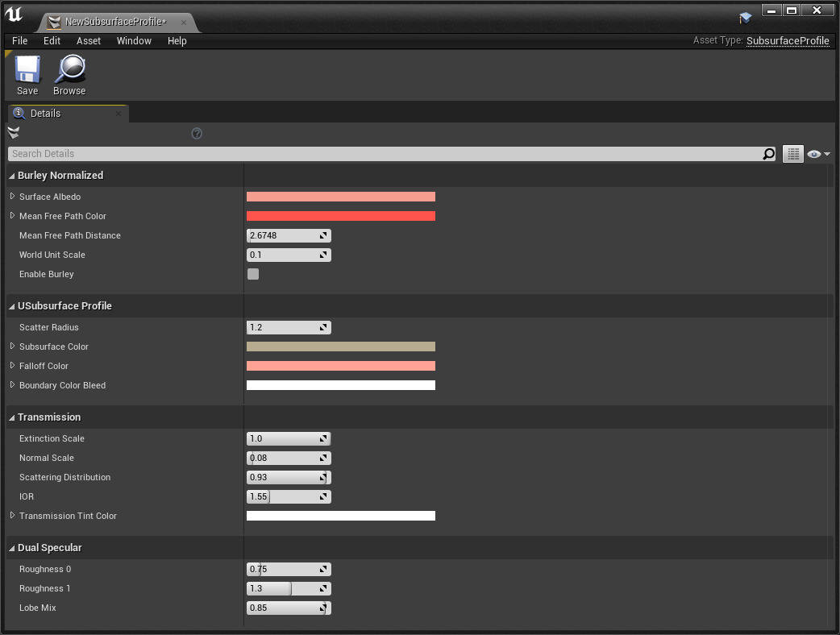Screen dimensions: 840x635
Task: Click the Unreal Engine logo icon
Action: tap(15, 15)
